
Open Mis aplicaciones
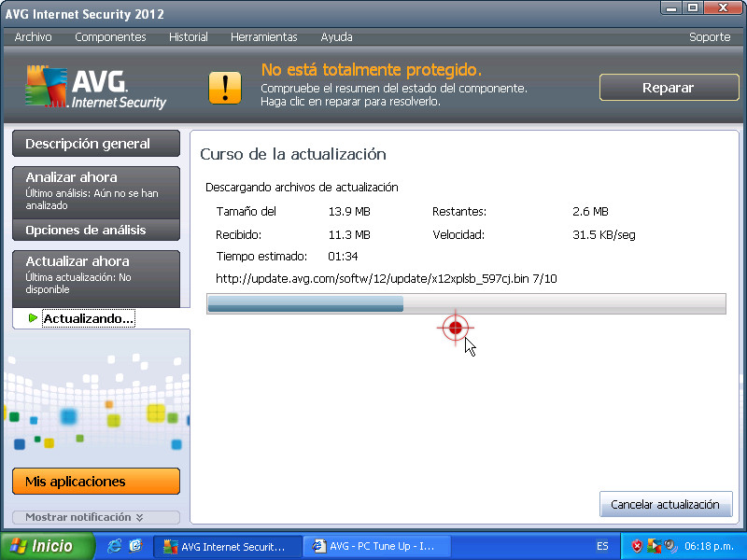(96, 481)
